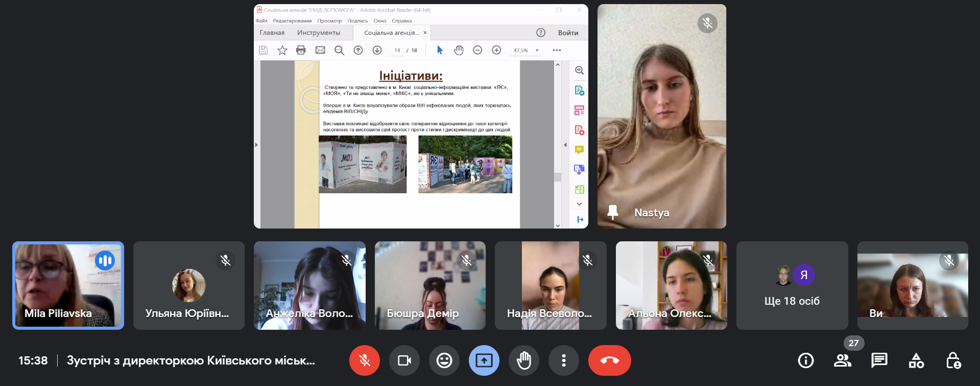Show the participants list
This screenshot has width=980, height=386.
coord(842,360)
